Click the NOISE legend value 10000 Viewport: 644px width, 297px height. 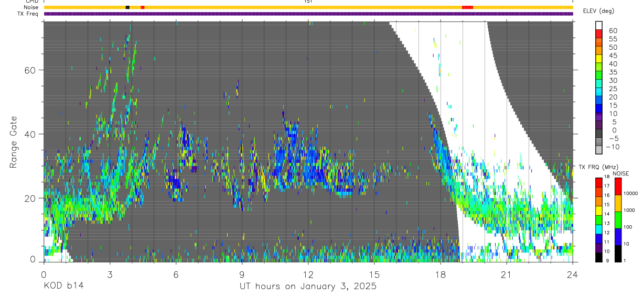(x=631, y=194)
